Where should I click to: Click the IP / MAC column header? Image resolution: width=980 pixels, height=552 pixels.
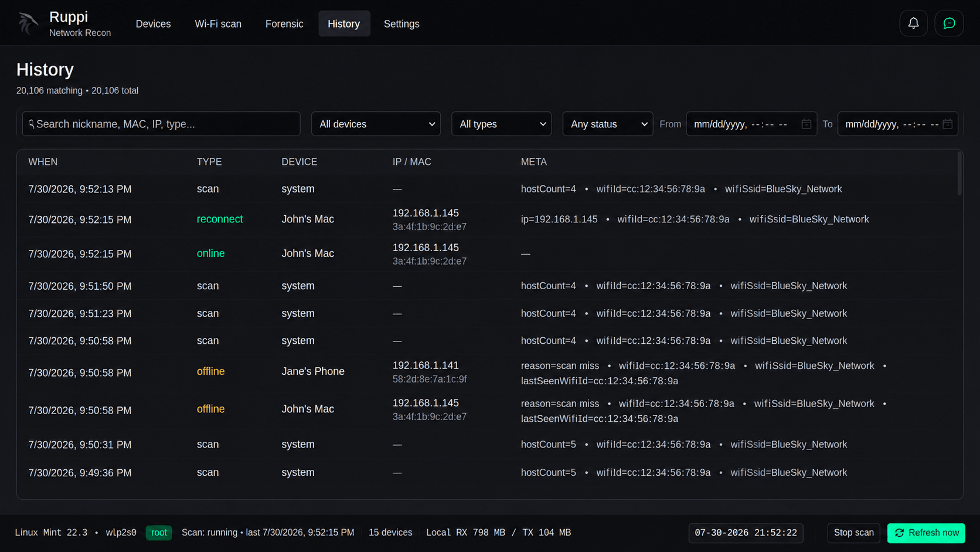[x=411, y=162]
